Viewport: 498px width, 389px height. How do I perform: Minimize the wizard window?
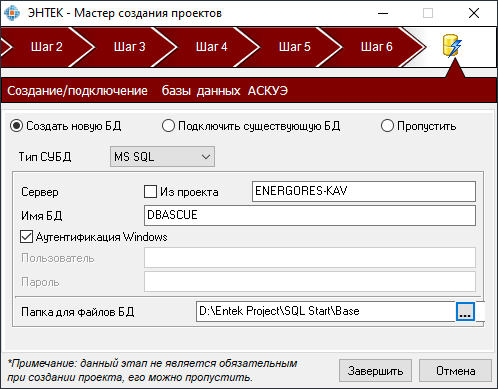pyautogui.click(x=383, y=13)
